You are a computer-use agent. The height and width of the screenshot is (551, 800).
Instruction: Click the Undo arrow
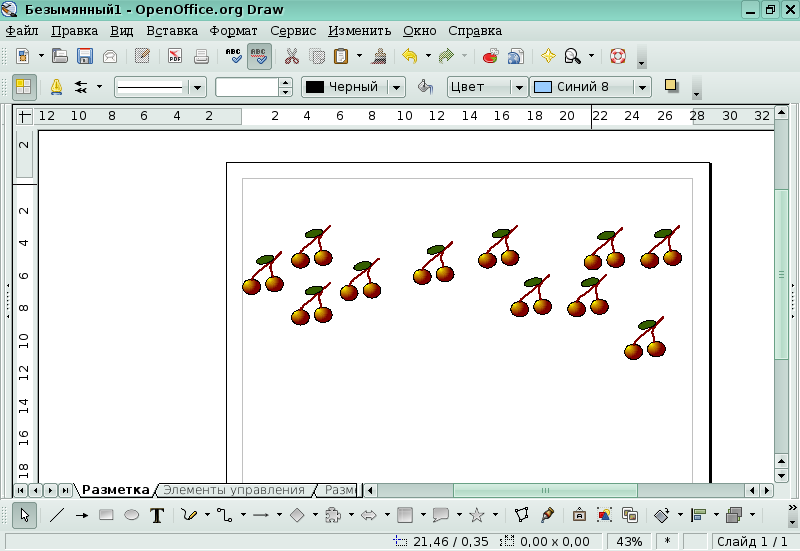410,56
